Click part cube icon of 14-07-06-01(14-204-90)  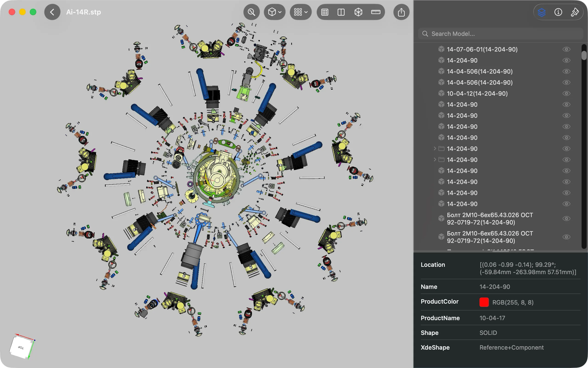(441, 49)
